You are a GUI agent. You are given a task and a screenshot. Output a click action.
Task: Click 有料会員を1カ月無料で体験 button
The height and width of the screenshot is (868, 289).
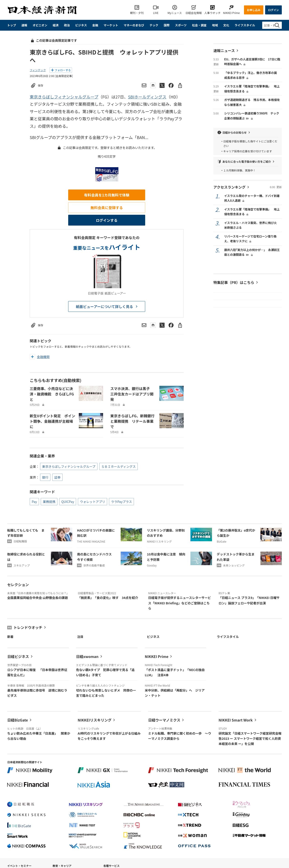pos(107,195)
